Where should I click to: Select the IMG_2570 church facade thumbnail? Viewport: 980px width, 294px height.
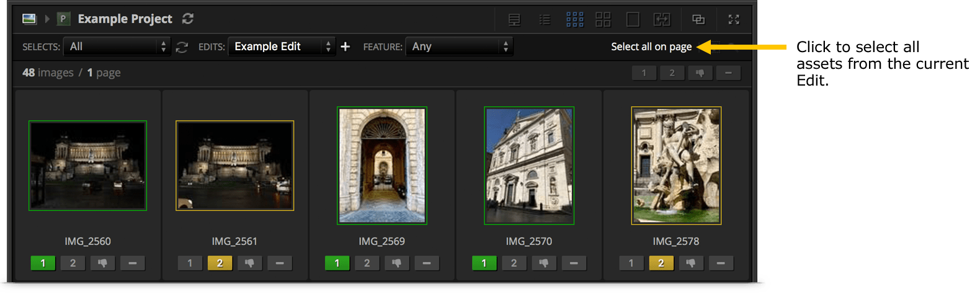pyautogui.click(x=529, y=166)
